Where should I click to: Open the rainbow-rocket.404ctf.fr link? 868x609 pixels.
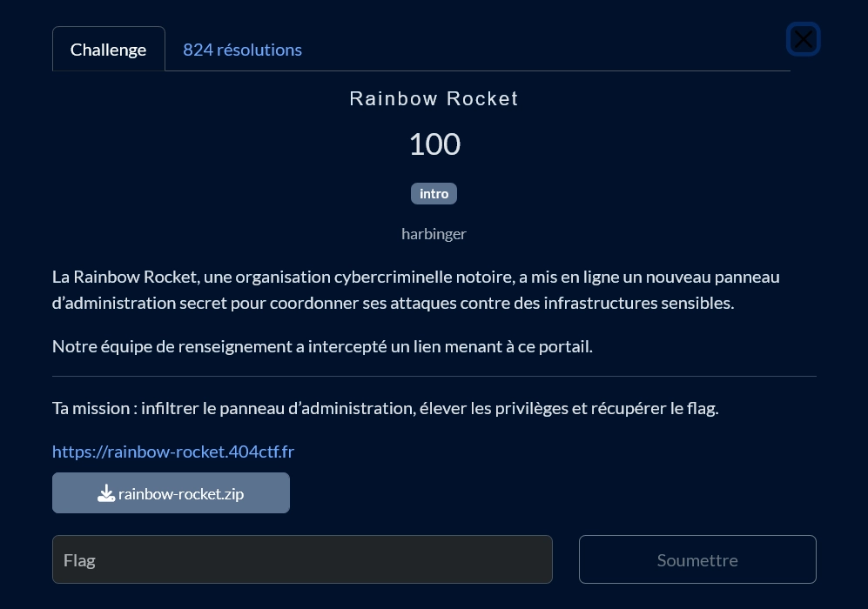point(173,452)
